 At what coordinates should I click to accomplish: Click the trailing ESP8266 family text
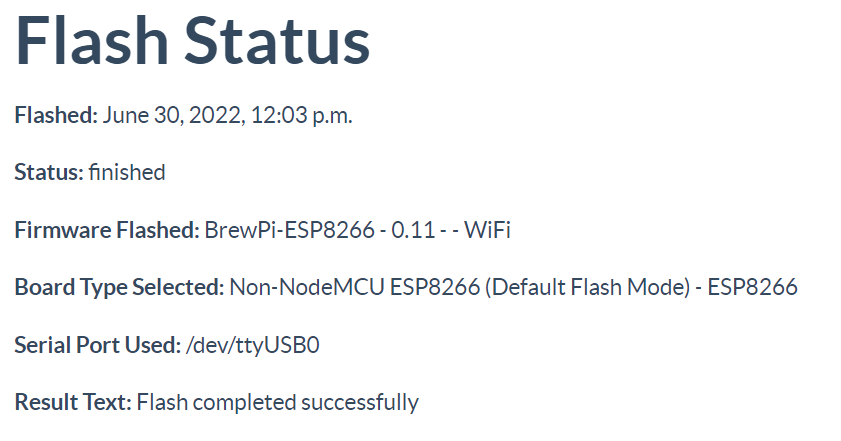tap(753, 287)
